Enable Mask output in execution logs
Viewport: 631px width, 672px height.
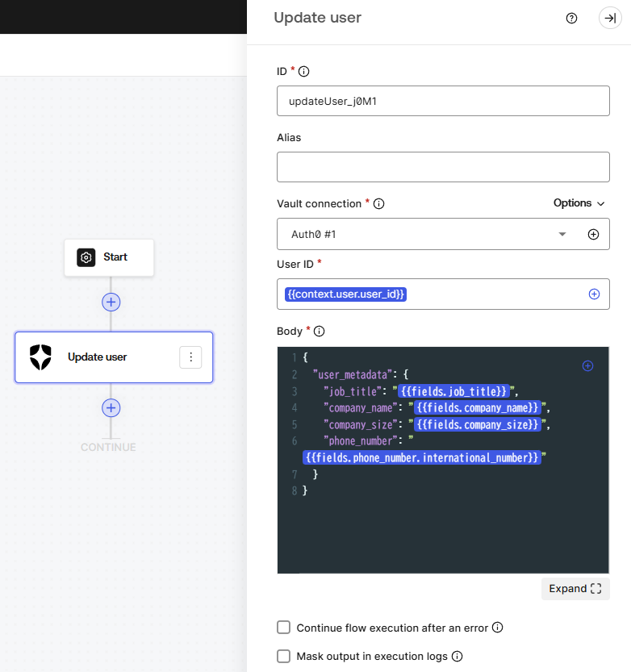coord(284,656)
